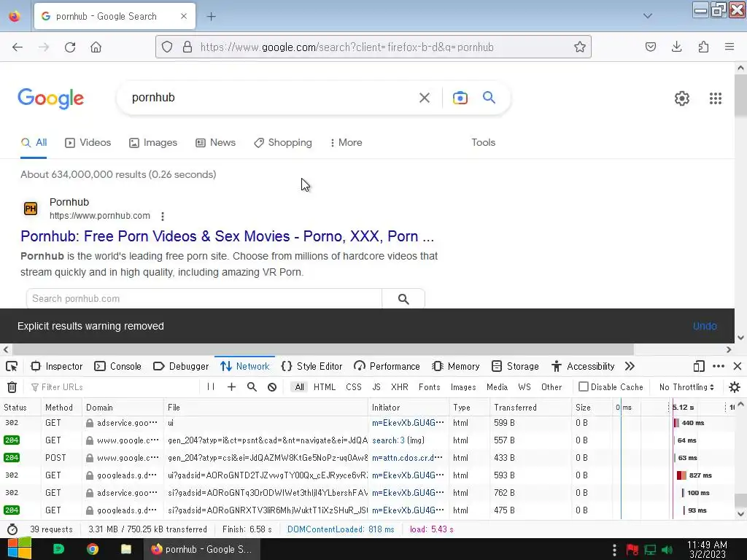This screenshot has height=560, width=747.
Task: Show more DevTools tabs chevron
Action: point(630,366)
